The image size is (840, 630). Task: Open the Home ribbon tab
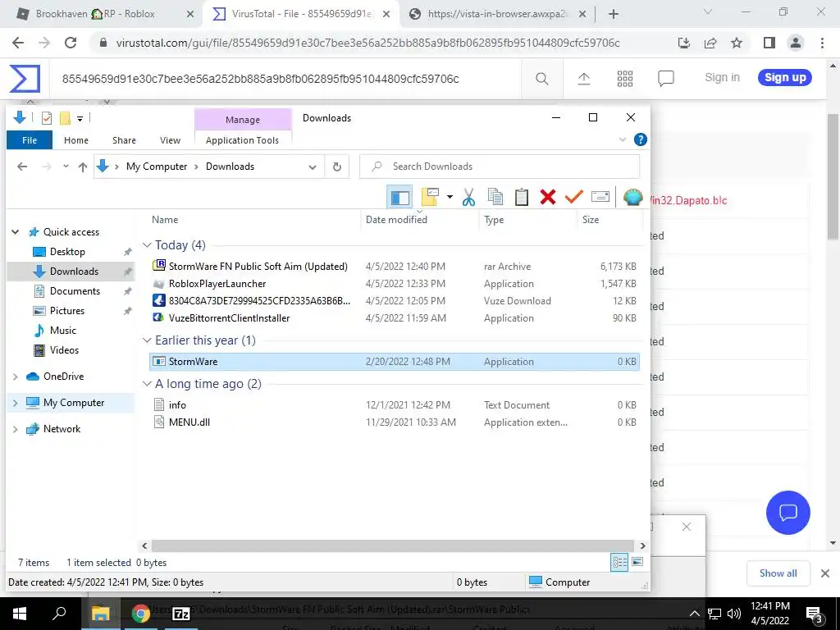pos(76,140)
